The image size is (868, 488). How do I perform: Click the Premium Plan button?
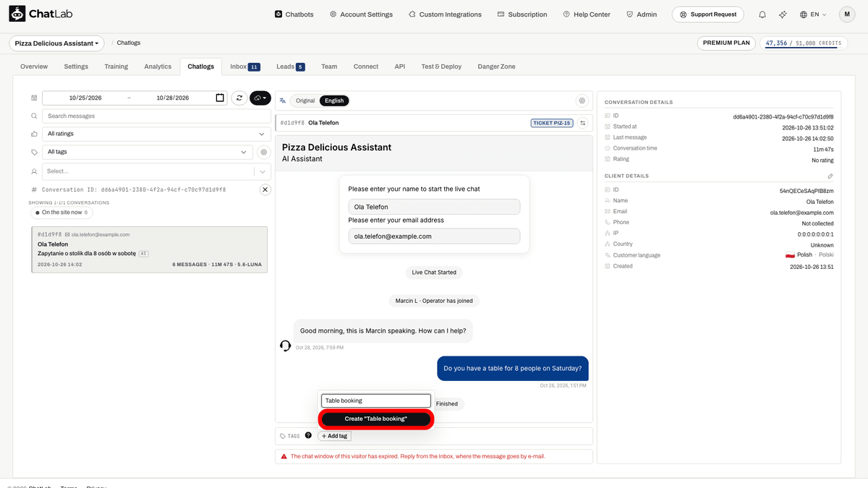(726, 43)
